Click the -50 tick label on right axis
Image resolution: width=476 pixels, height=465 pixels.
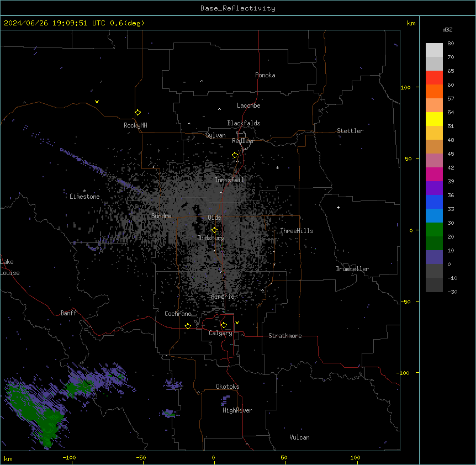pyautogui.click(x=405, y=302)
